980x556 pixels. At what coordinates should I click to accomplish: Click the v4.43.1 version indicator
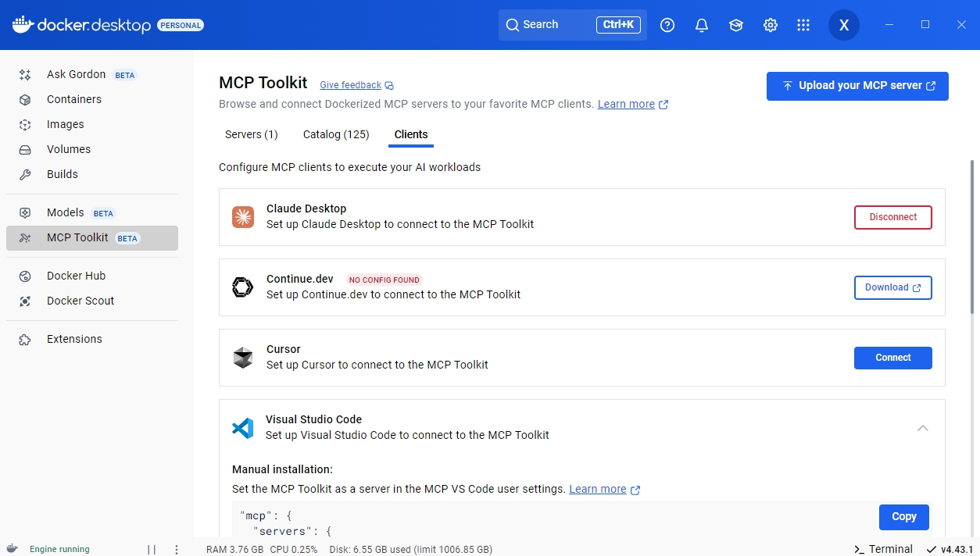pos(950,549)
